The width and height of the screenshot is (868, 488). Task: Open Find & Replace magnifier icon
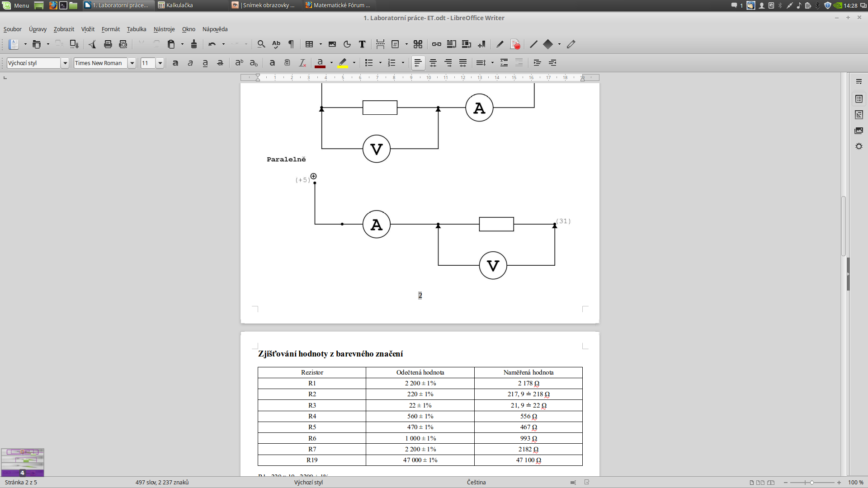(261, 44)
